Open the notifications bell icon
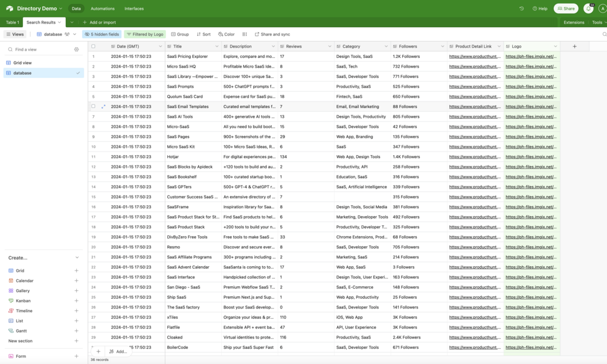Screen dimensions: 607x364 click(588, 8)
